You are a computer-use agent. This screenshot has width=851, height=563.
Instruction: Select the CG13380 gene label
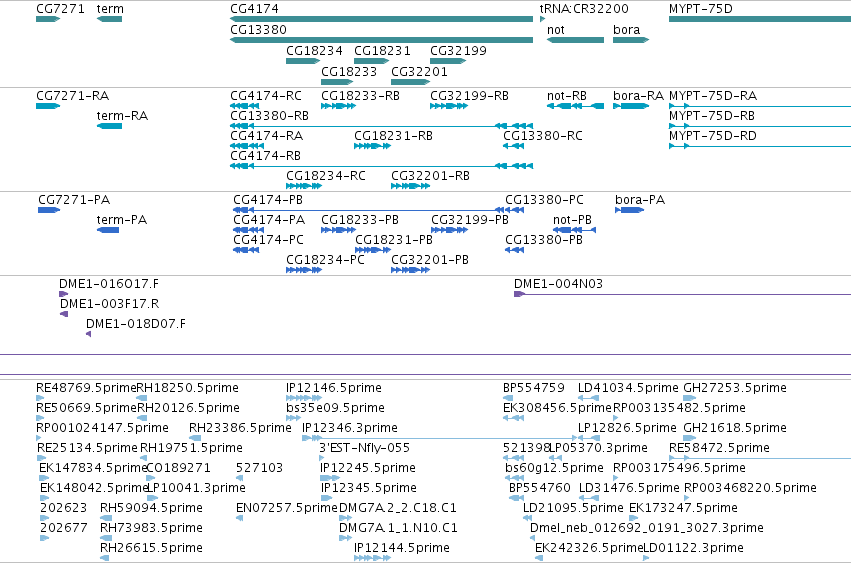click(258, 30)
